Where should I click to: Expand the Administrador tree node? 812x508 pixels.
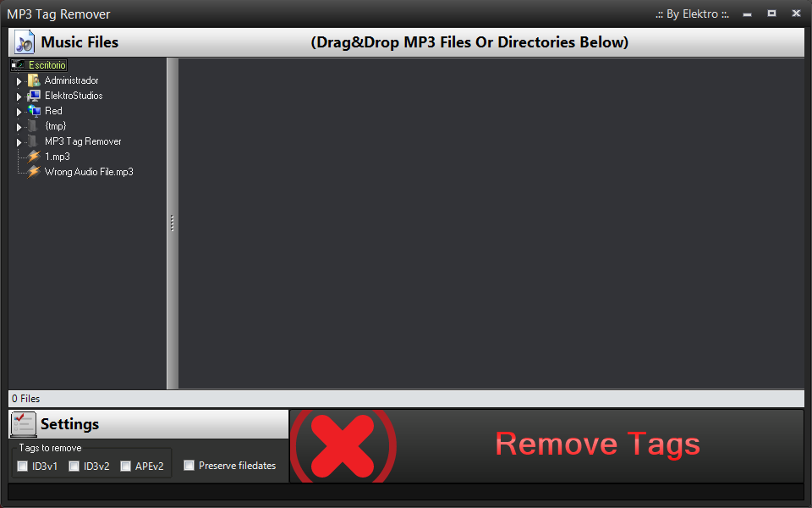(19, 81)
